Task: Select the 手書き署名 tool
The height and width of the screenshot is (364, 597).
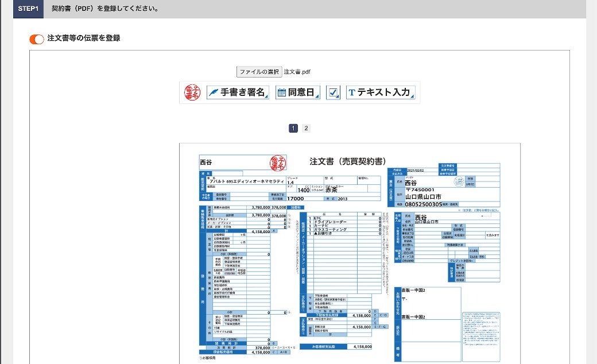Action: pyautogui.click(x=238, y=92)
